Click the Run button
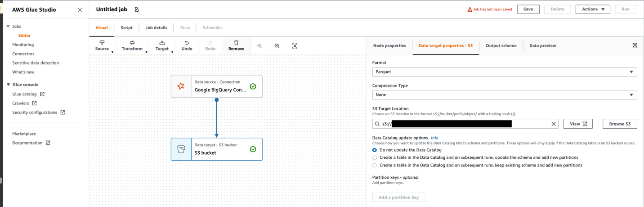Image resolution: width=644 pixels, height=207 pixels. click(626, 9)
